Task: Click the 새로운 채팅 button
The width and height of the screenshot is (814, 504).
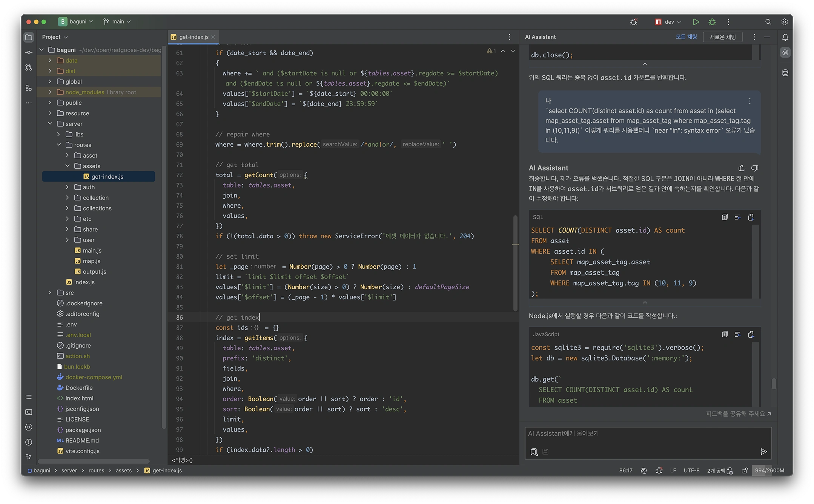Action: pos(723,37)
